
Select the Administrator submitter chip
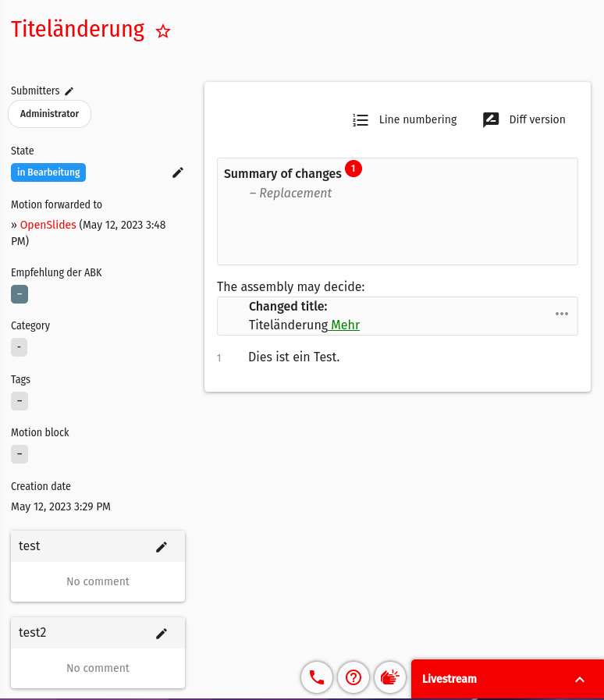49,113
